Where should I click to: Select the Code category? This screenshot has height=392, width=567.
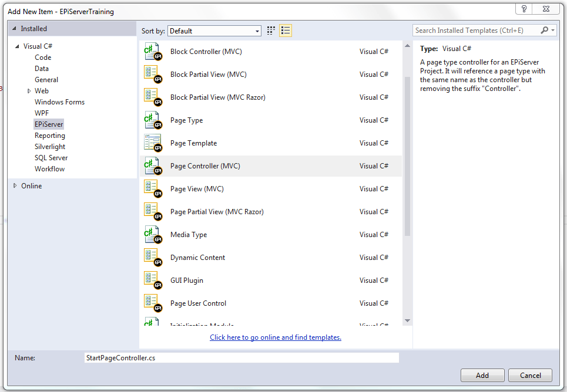tap(43, 58)
